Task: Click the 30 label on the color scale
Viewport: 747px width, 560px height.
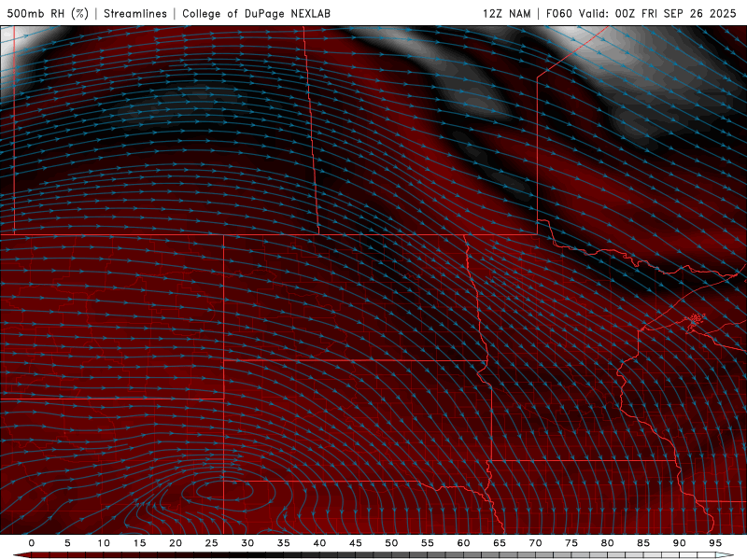Action: [247, 543]
